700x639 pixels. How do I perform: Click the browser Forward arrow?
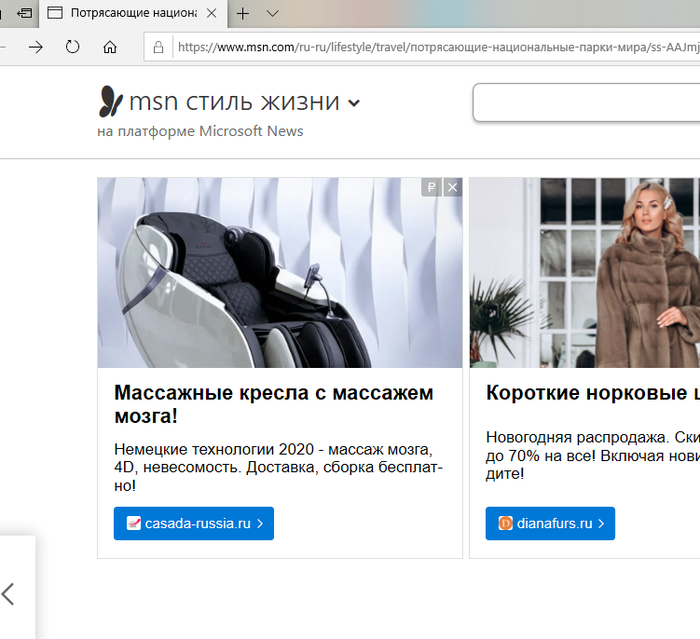pos(36,47)
